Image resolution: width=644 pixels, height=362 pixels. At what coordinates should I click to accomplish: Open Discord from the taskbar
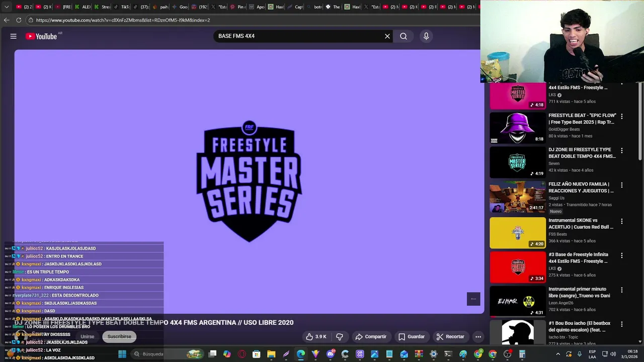coord(331,354)
